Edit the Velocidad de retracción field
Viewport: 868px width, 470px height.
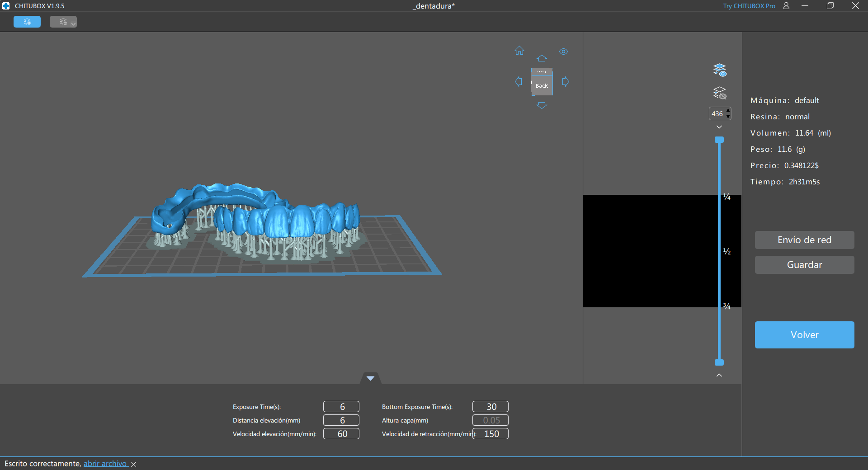(x=491, y=434)
